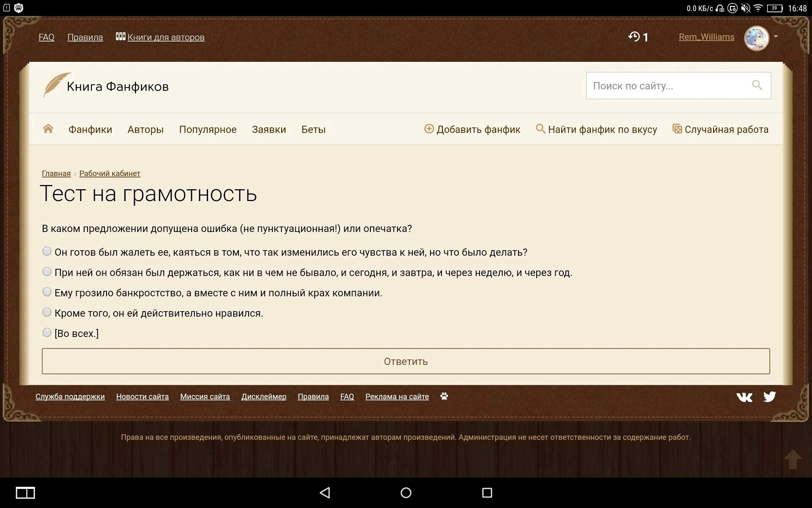
Task: Select radio button for Кроме того sentence
Action: (47, 312)
